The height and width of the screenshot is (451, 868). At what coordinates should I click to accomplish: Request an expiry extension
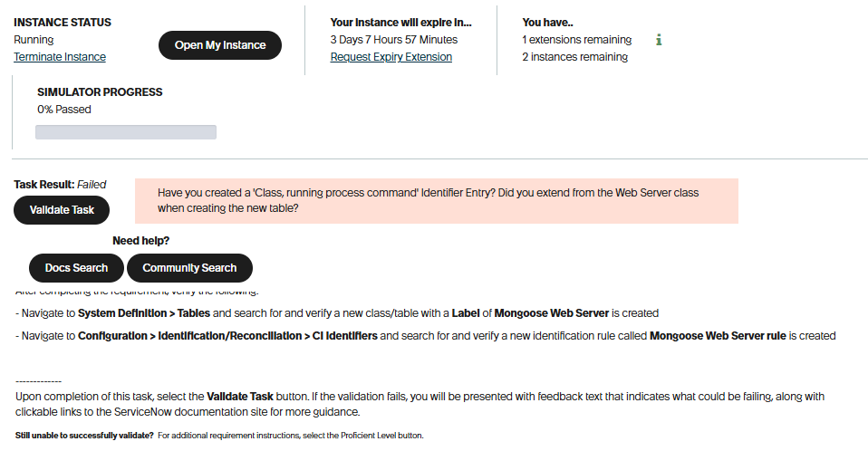click(391, 57)
